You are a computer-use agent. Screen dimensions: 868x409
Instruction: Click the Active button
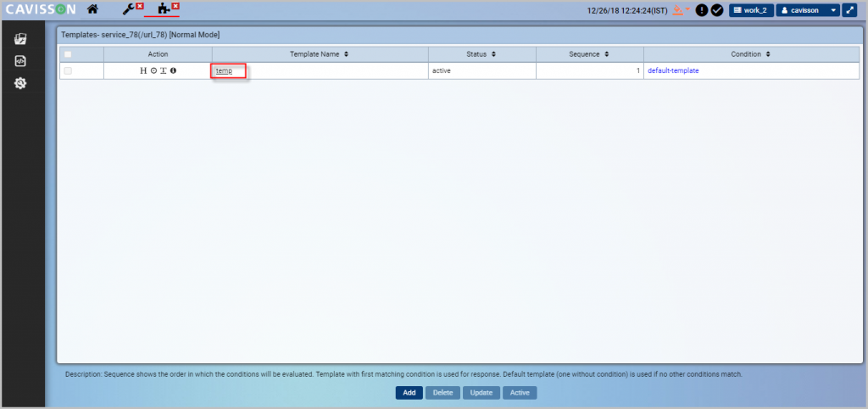pyautogui.click(x=520, y=393)
